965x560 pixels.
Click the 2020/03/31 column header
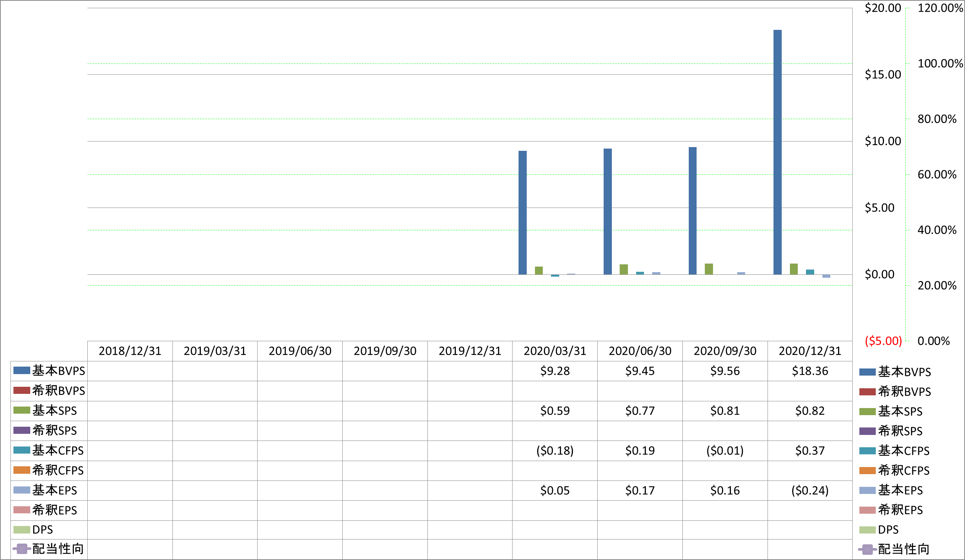(555, 351)
